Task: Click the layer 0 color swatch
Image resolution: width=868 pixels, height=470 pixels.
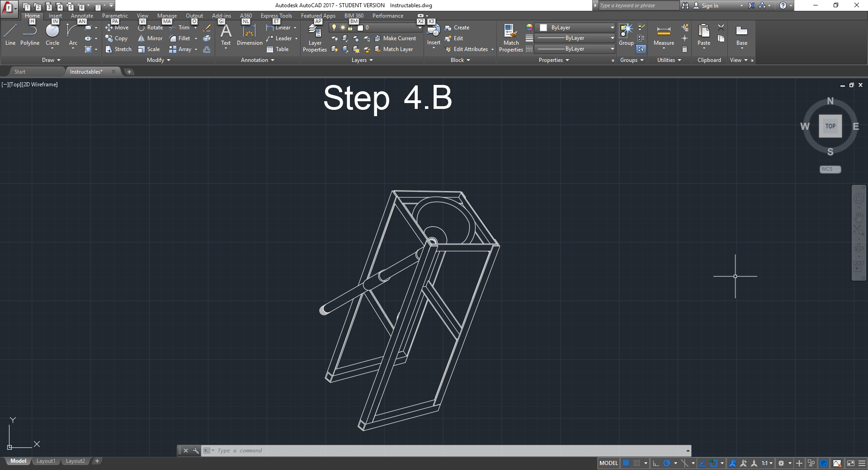Action: 360,28
